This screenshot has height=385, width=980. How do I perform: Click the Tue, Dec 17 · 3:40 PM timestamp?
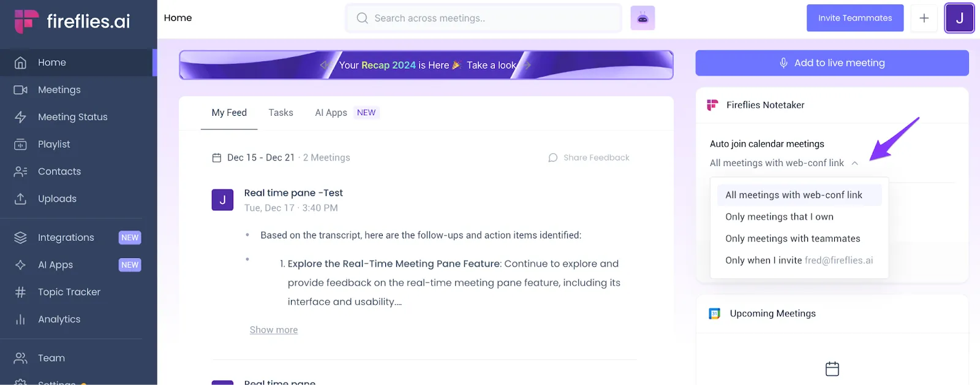pyautogui.click(x=291, y=208)
